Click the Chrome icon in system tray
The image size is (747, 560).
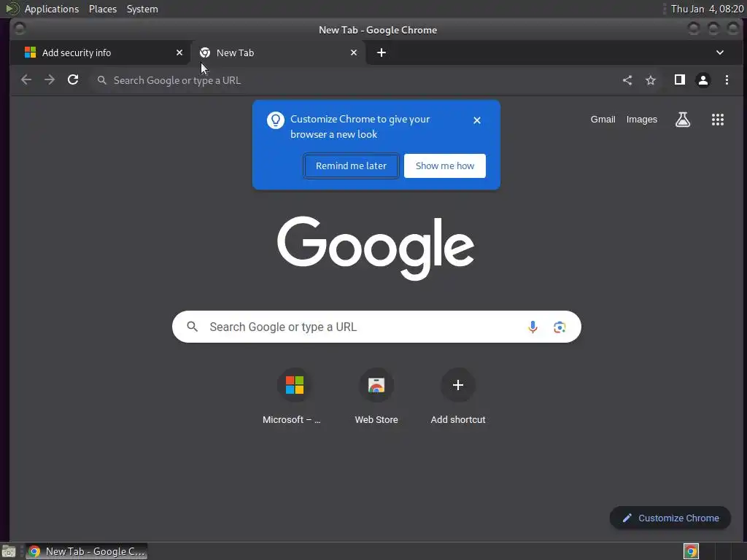(692, 551)
